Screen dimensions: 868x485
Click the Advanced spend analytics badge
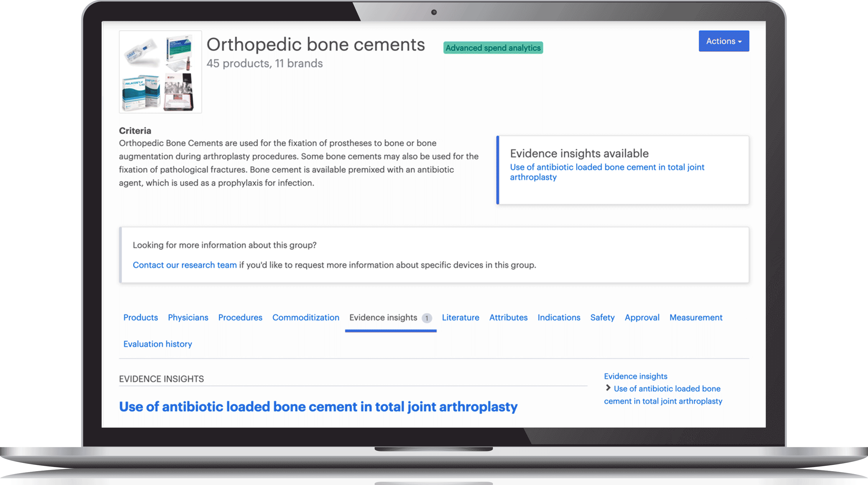tap(494, 47)
